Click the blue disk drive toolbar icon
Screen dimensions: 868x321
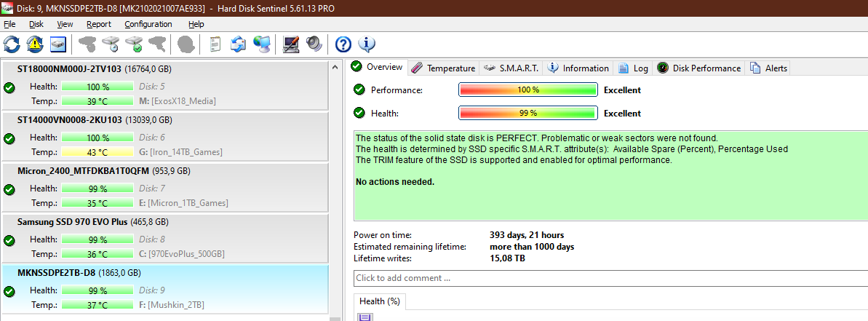point(58,44)
